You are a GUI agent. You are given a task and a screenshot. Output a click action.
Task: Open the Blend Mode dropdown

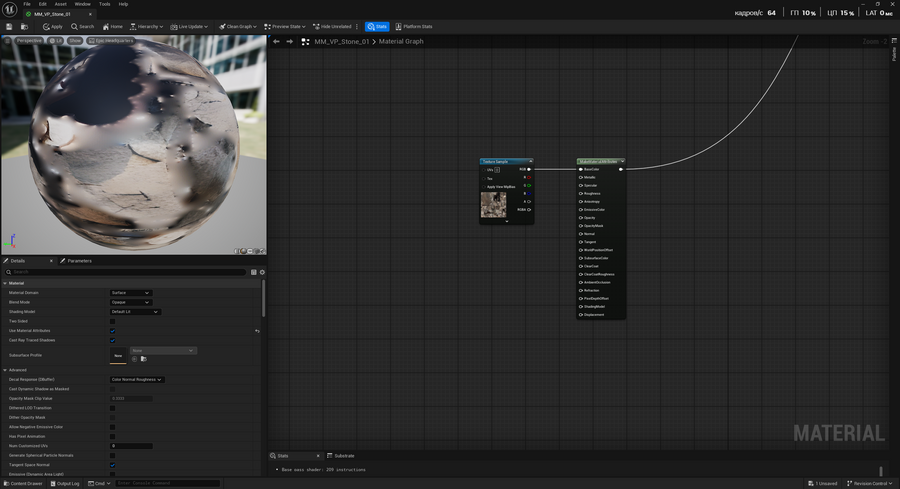click(130, 302)
